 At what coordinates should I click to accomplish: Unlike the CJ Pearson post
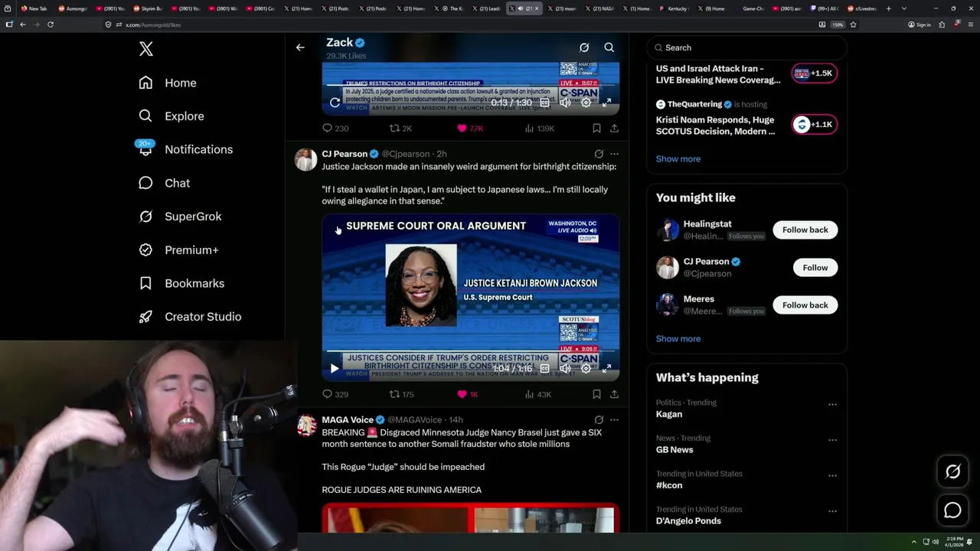click(467, 394)
